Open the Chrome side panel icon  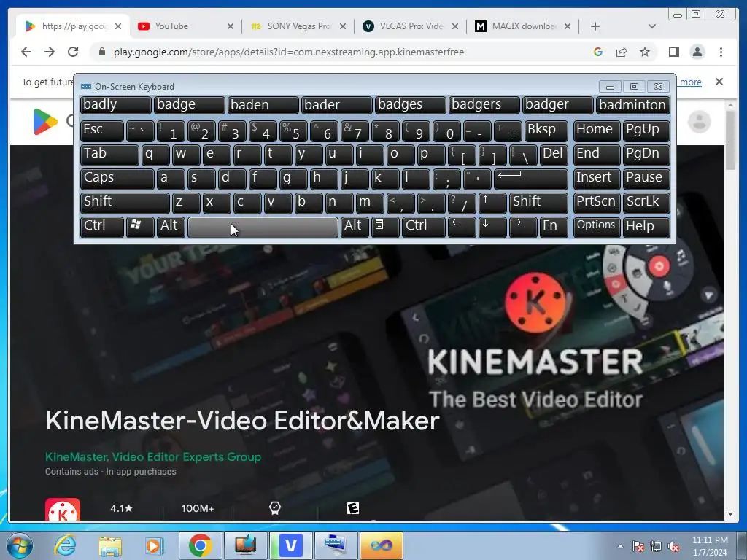673,52
